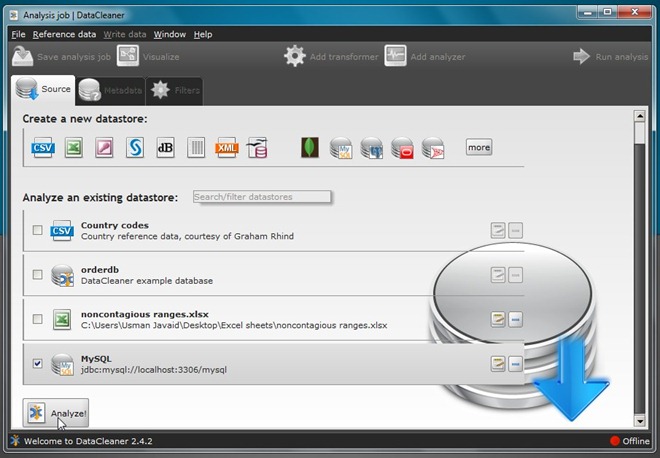Create a new Excel spreadsheet datastore
The width and height of the screenshot is (660, 458).
[73, 148]
